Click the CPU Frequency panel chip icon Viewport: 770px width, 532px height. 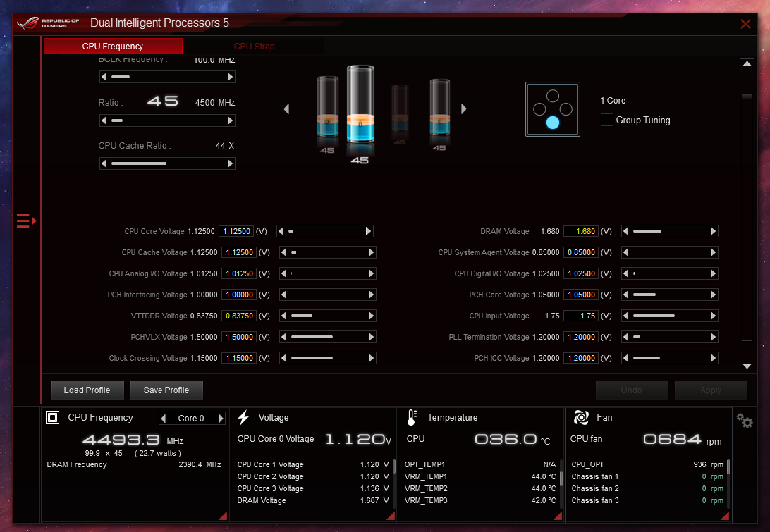(x=53, y=418)
